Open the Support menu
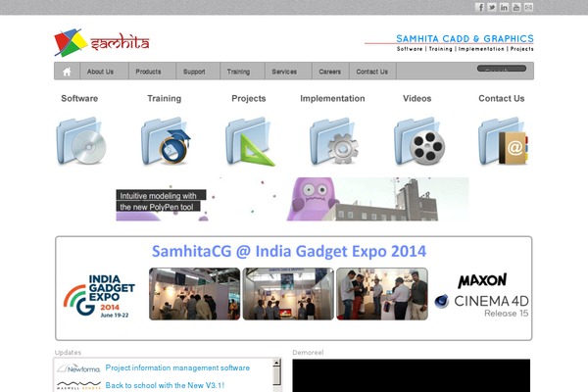Screen dimensions: 588x392 194,72
